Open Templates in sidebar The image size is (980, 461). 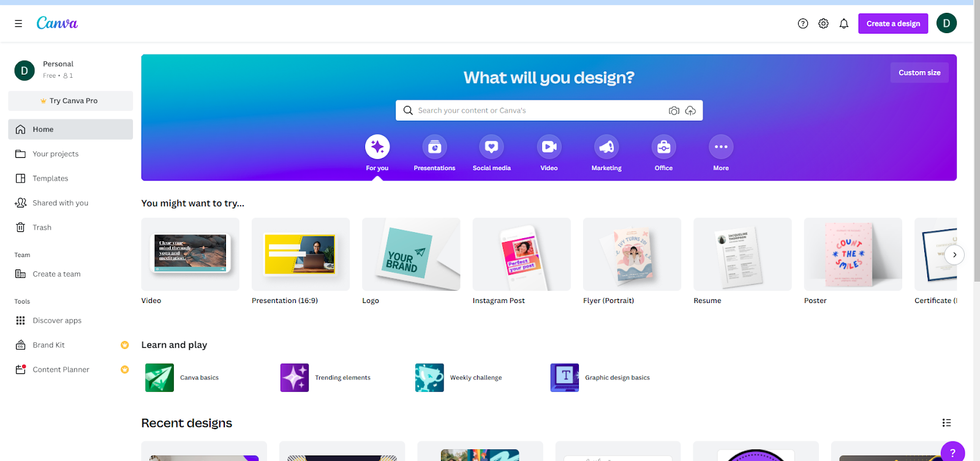tap(70, 178)
